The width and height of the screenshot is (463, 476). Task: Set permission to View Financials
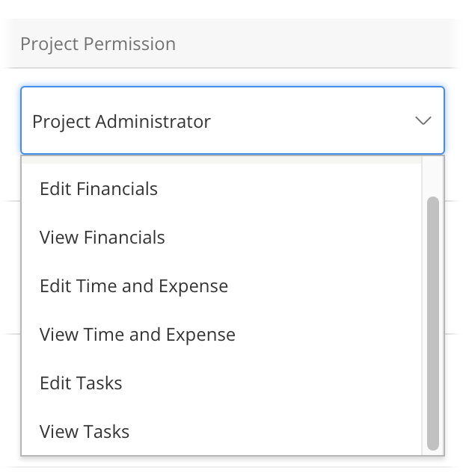coord(102,238)
